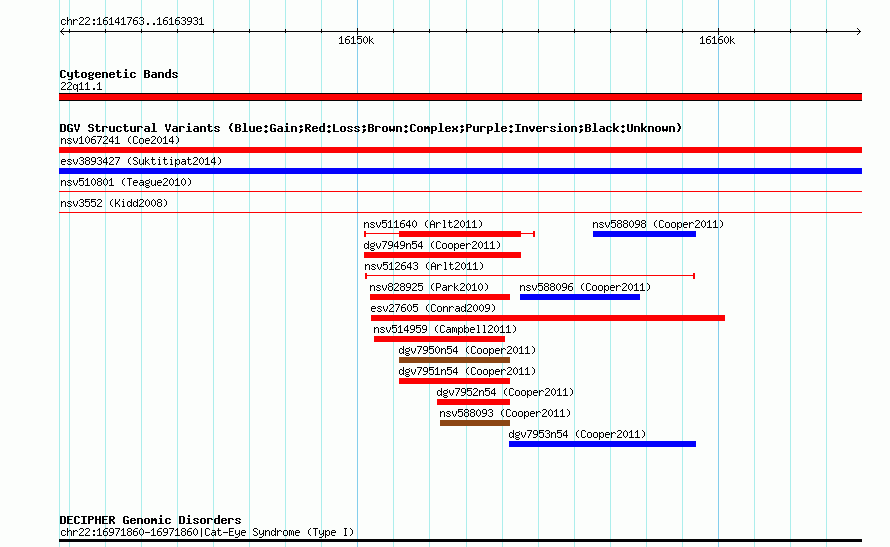The image size is (890, 547).
Task: Open the esv27605 (Conrad2009) label
Action: pos(433,308)
